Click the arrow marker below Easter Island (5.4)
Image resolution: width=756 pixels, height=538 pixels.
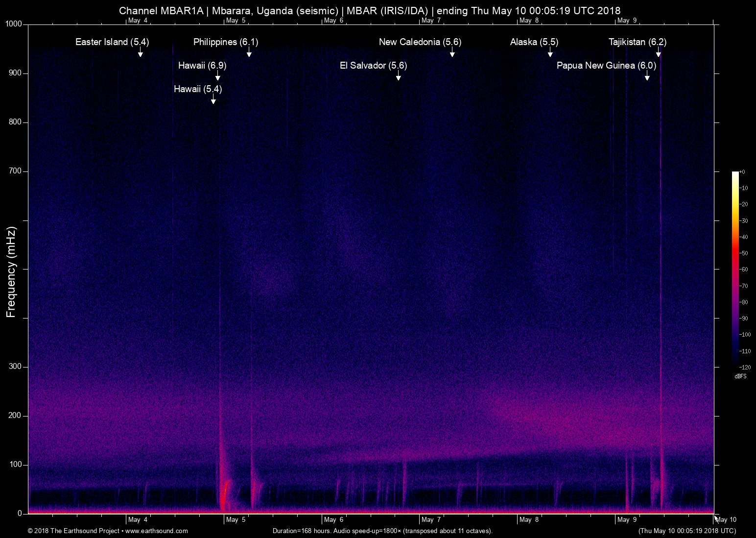[x=140, y=52]
